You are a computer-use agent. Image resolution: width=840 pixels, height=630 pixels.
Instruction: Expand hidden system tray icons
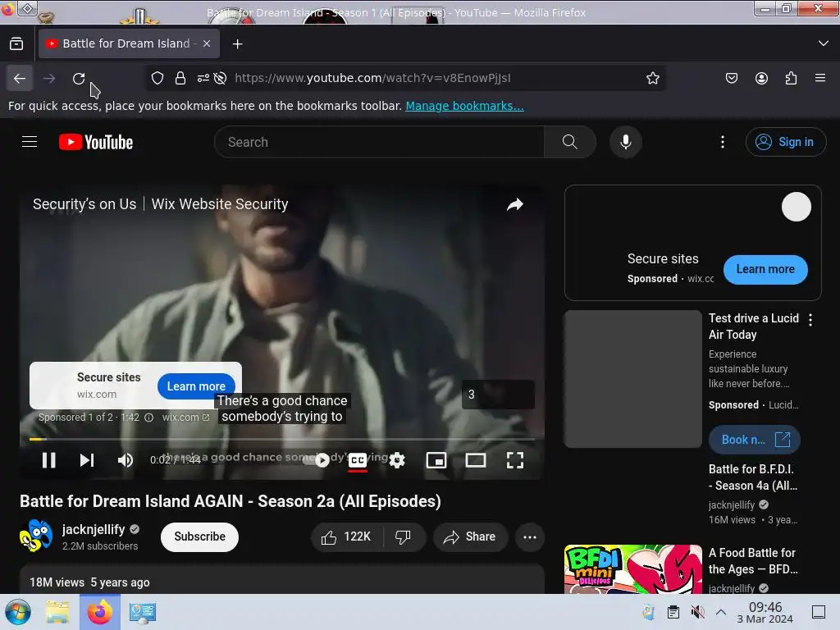(721, 612)
